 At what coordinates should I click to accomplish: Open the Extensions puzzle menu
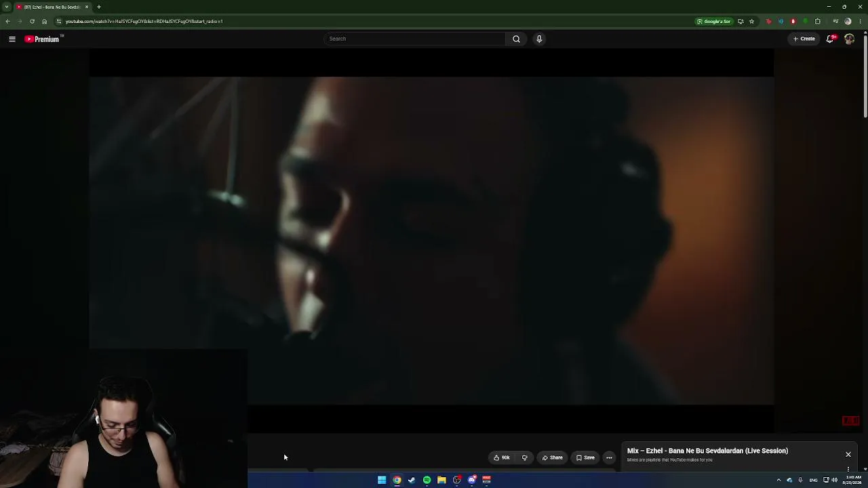(817, 21)
